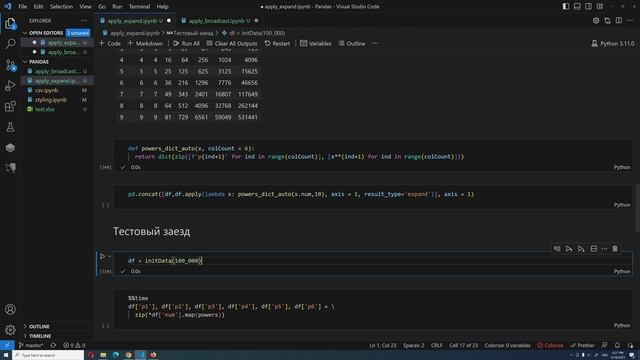
Task: Delete the selected cell with trash icon
Action: [615, 249]
